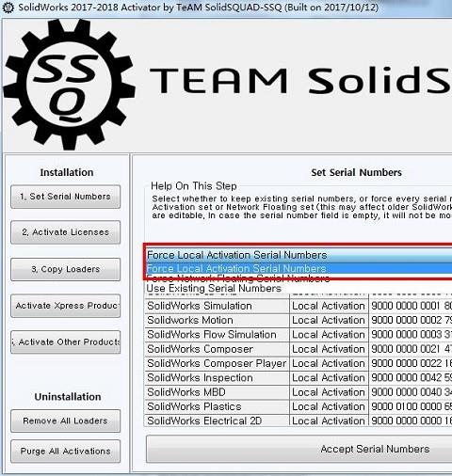Open the serial number mode combo box
Image resolution: width=452 pixels, height=476 pixels.
tap(299, 255)
